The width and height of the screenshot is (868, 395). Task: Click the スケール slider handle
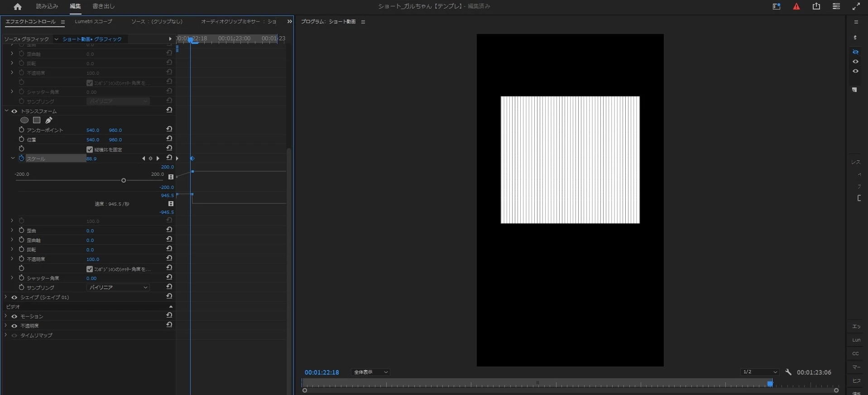coord(124,180)
